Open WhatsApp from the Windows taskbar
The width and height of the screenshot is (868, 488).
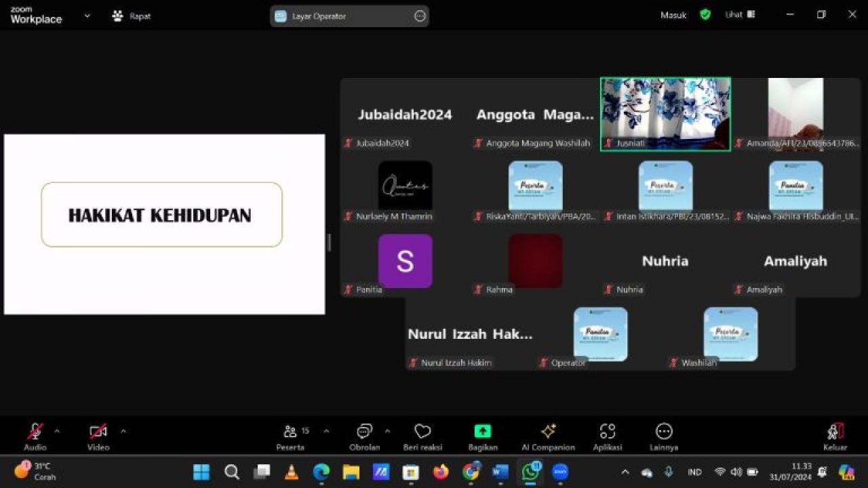pyautogui.click(x=530, y=472)
